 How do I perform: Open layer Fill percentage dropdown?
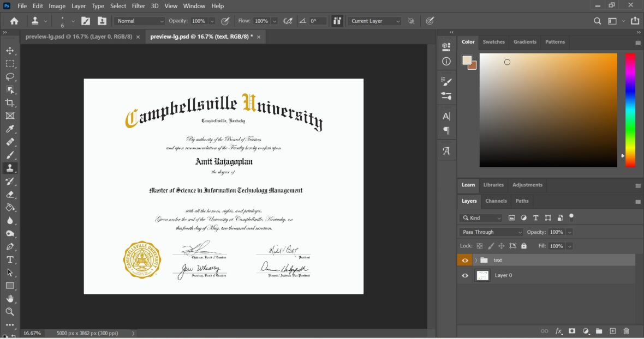pos(569,246)
